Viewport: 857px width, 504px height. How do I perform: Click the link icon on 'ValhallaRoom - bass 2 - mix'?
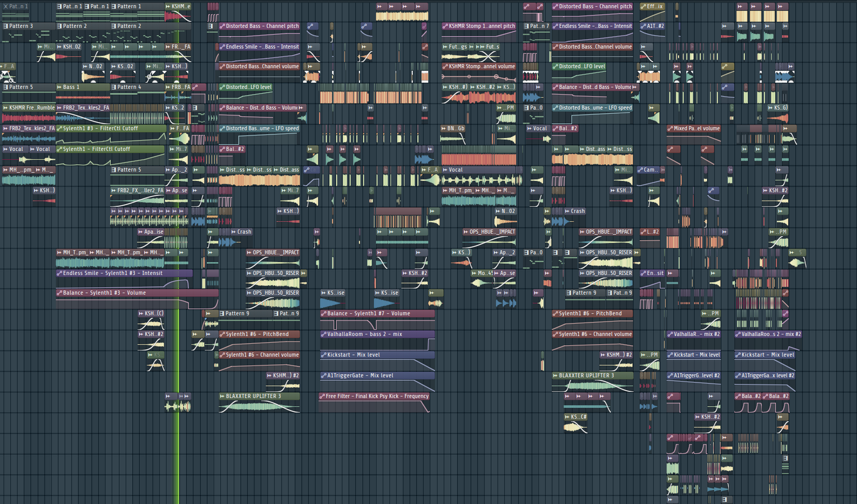coord(323,334)
